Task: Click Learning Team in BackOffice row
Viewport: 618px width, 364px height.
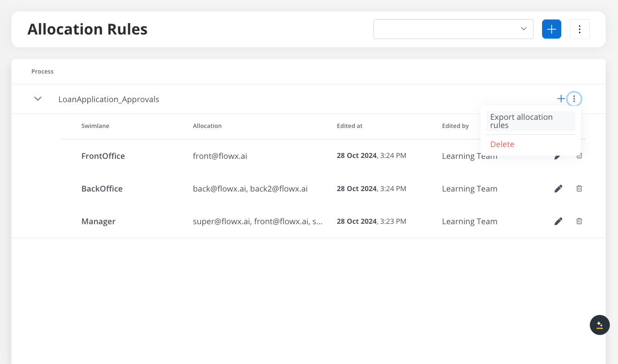Action: pyautogui.click(x=469, y=189)
